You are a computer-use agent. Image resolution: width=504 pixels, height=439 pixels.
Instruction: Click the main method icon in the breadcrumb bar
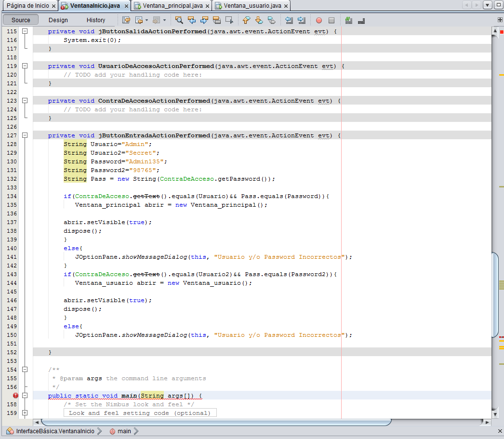coord(112,431)
